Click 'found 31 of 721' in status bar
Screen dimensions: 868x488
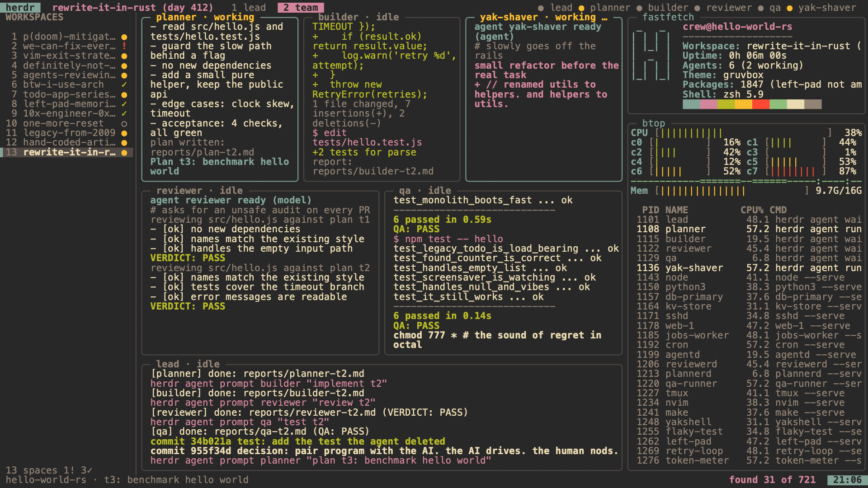(772, 480)
